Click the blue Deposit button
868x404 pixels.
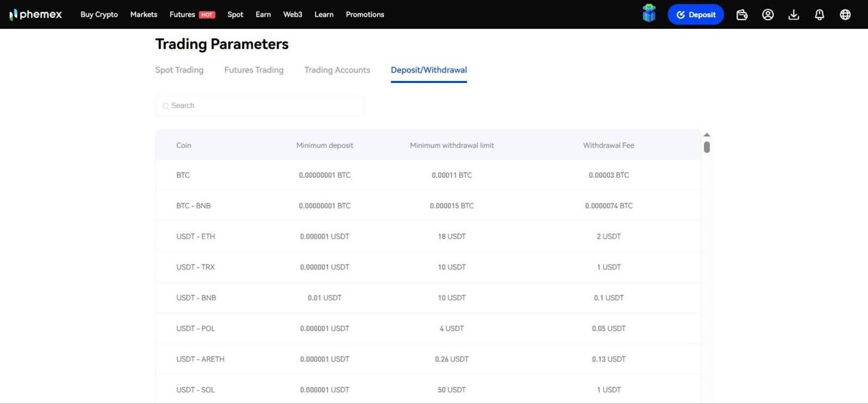click(695, 15)
